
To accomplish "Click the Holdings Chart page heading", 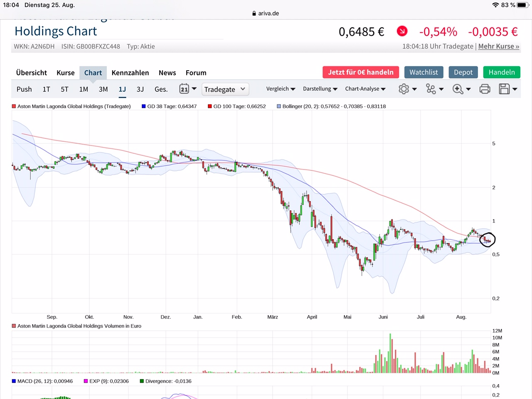I will 56,31.
